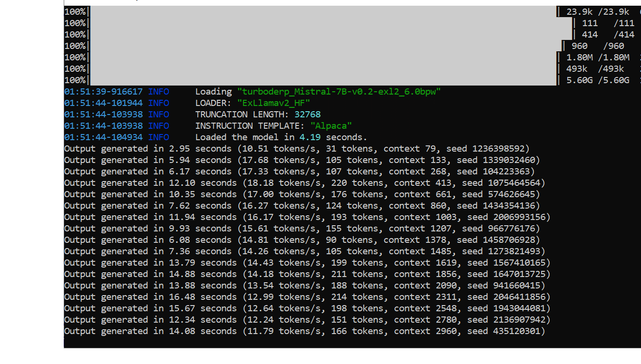The image size is (641, 364).
Task: Click the 1.80M /1.80M progress bar
Action: (323, 57)
